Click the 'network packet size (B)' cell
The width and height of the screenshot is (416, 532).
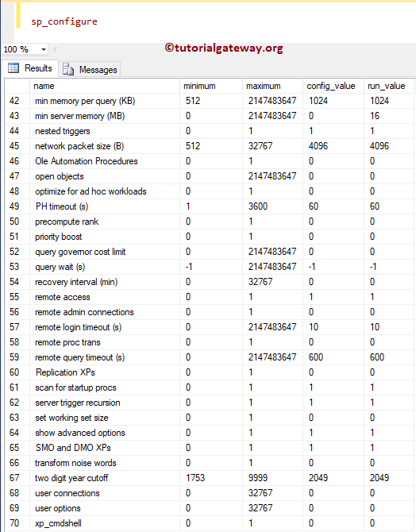[105, 146]
